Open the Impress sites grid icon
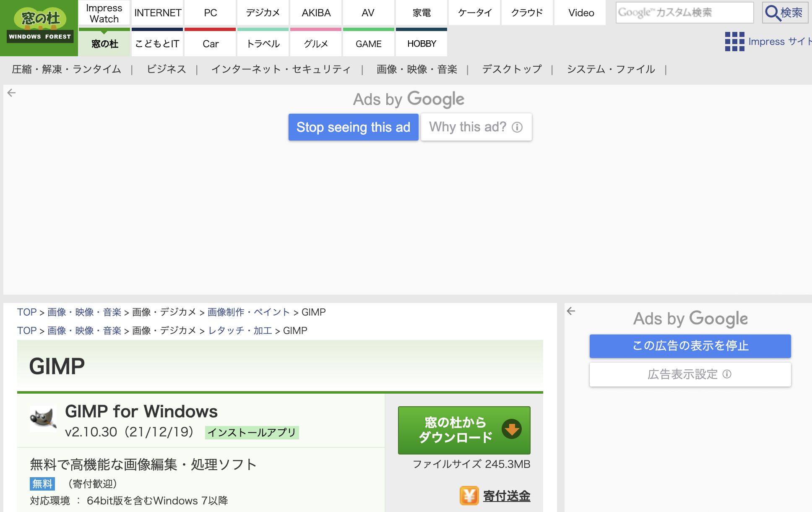This screenshot has width=812, height=512. [x=734, y=42]
